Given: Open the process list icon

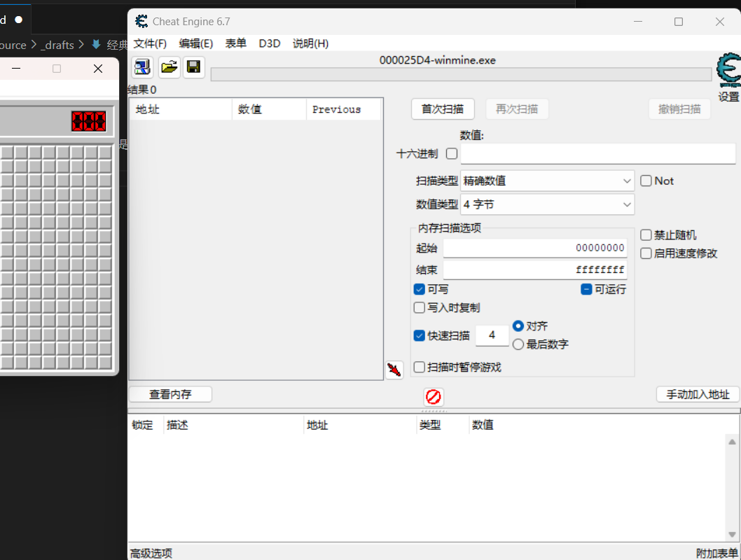Looking at the screenshot, I should pos(141,67).
